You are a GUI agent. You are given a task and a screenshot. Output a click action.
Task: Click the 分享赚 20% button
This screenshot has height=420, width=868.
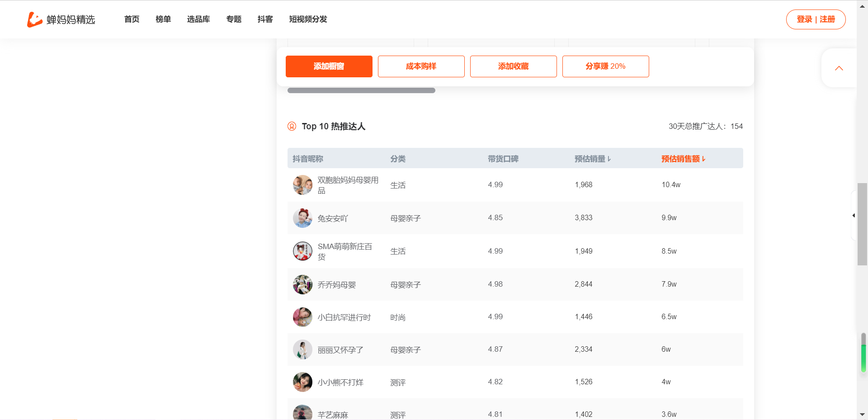coord(606,66)
